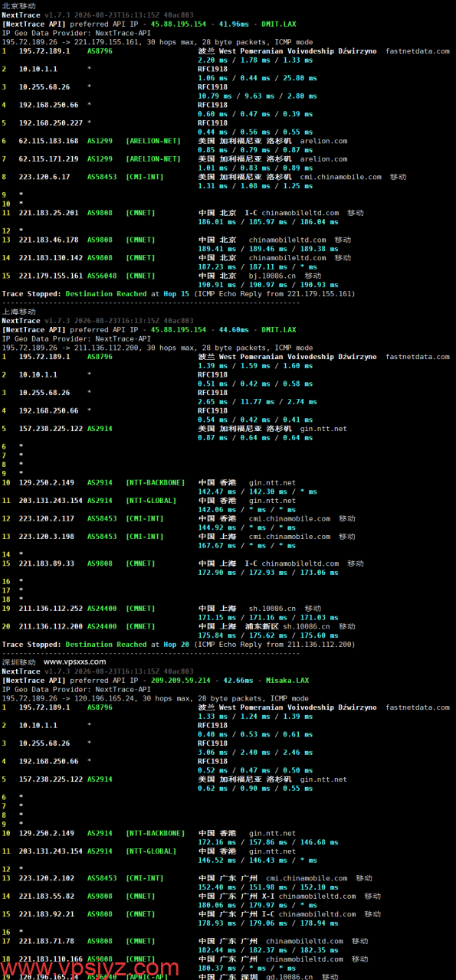Select the 180.06 ms latency value

point(215,905)
